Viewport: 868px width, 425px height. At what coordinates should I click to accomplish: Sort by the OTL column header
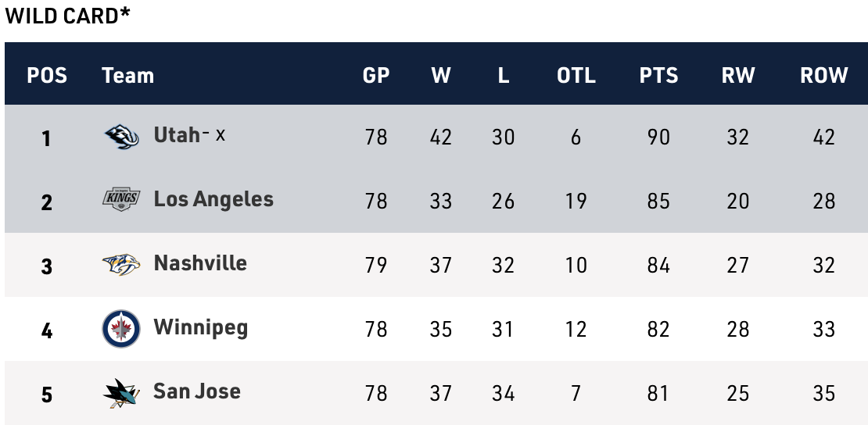coord(576,75)
